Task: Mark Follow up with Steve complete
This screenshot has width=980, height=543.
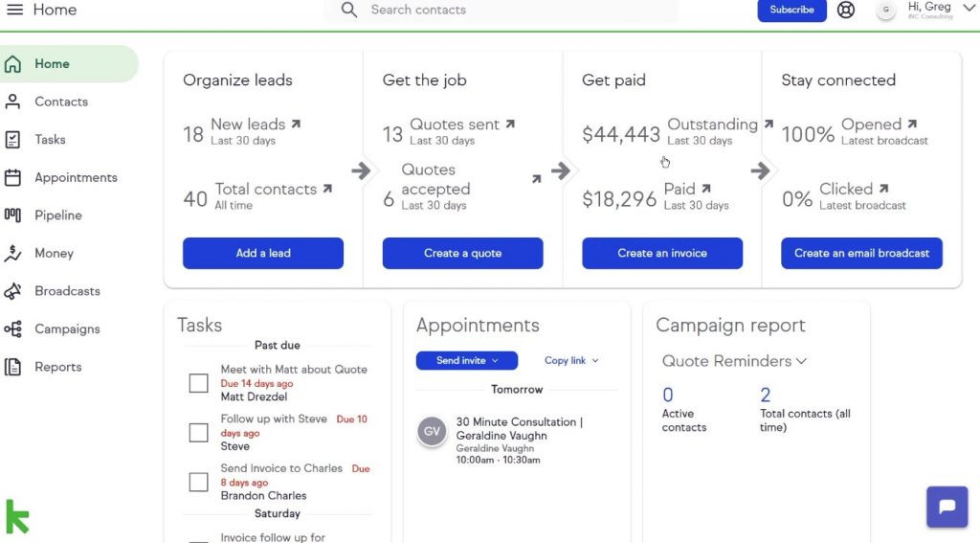Action: [199, 432]
